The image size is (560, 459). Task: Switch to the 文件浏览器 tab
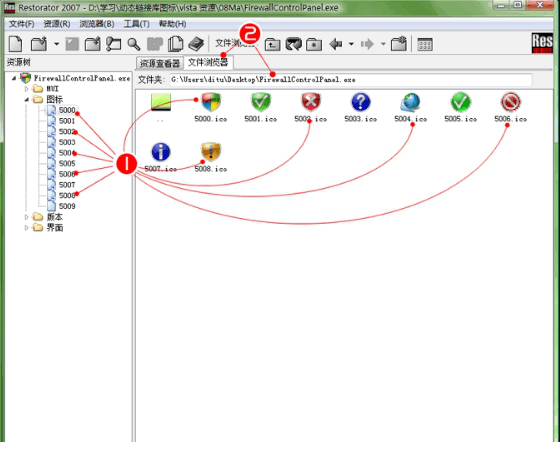(x=208, y=63)
